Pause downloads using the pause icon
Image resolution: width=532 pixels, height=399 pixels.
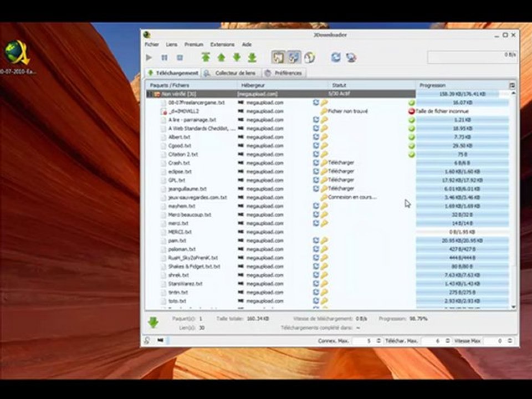point(165,58)
